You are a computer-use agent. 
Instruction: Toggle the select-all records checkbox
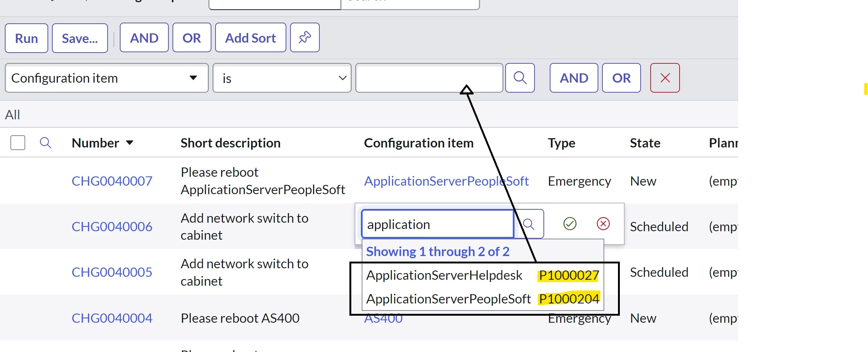(x=17, y=142)
